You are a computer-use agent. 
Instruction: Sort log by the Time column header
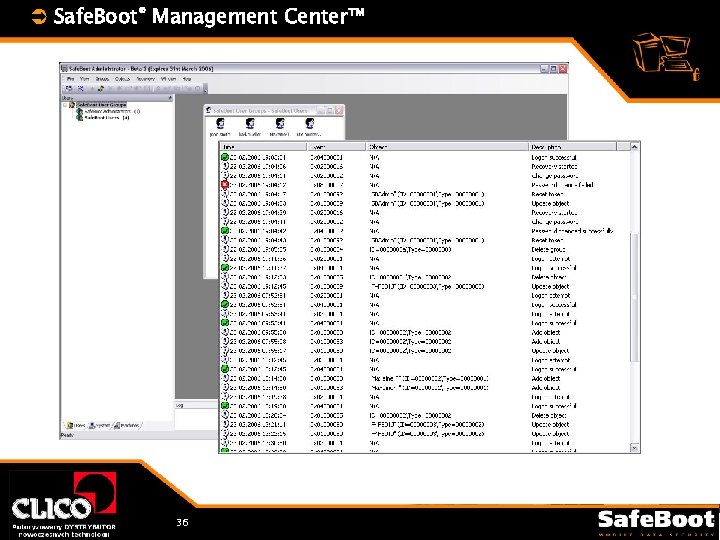tap(264, 147)
